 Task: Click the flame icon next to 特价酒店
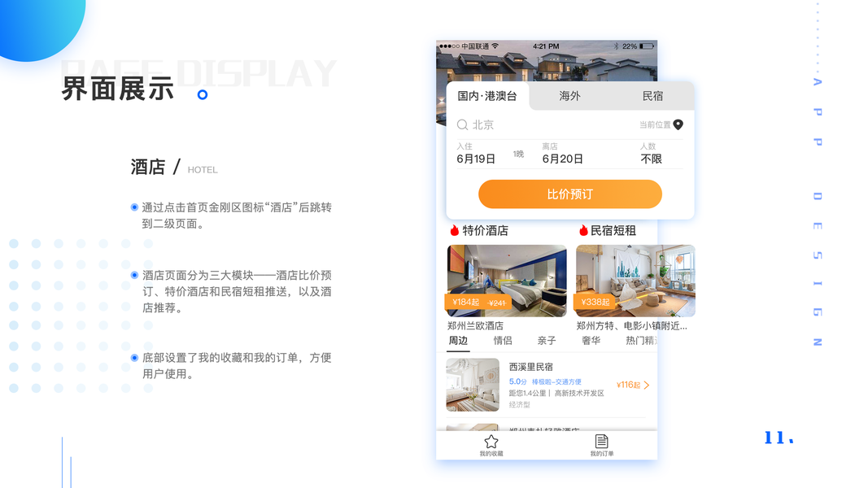click(x=455, y=230)
